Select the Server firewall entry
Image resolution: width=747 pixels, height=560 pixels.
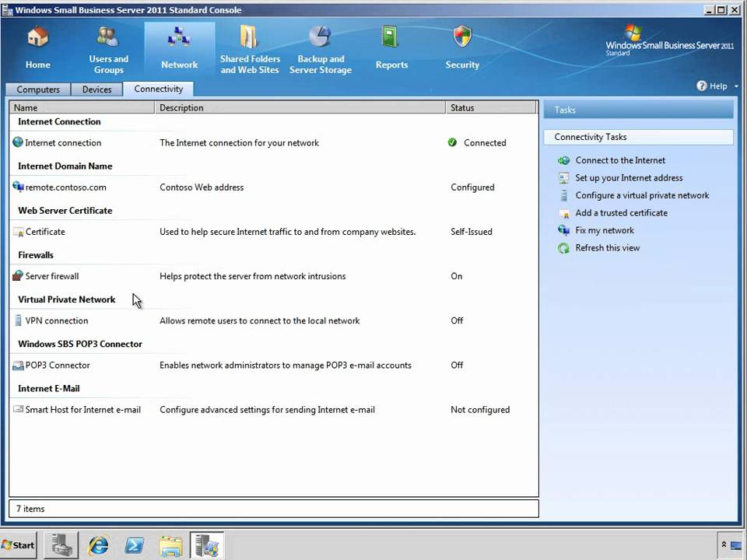pos(52,276)
